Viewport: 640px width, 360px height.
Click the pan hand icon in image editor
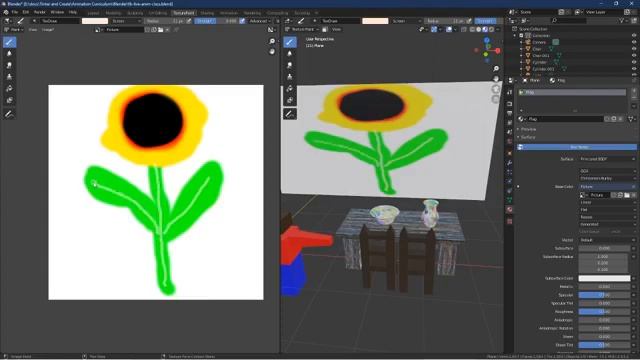tap(272, 51)
